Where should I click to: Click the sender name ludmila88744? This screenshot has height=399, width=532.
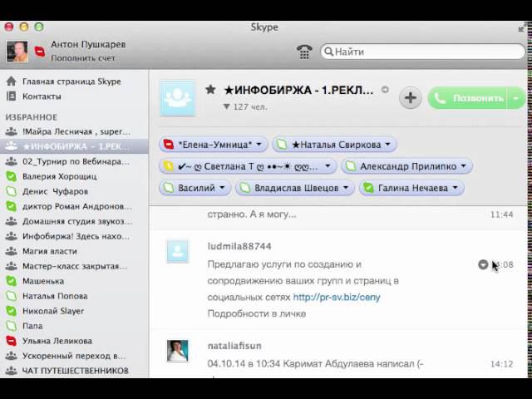[239, 246]
